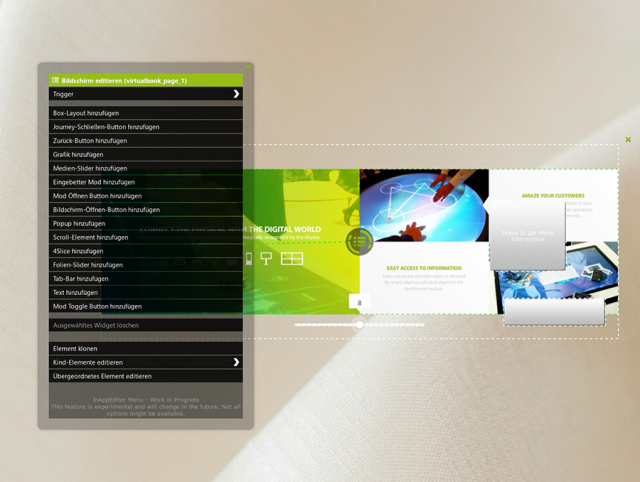The image size is (640, 482).
Task: Expand Kind-Elemente editieren submenu arrow
Action: (x=237, y=362)
